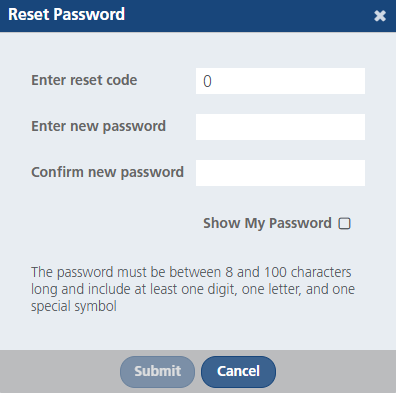Close the Reset Password dialog with X
The width and height of the screenshot is (396, 393).
pos(380,16)
